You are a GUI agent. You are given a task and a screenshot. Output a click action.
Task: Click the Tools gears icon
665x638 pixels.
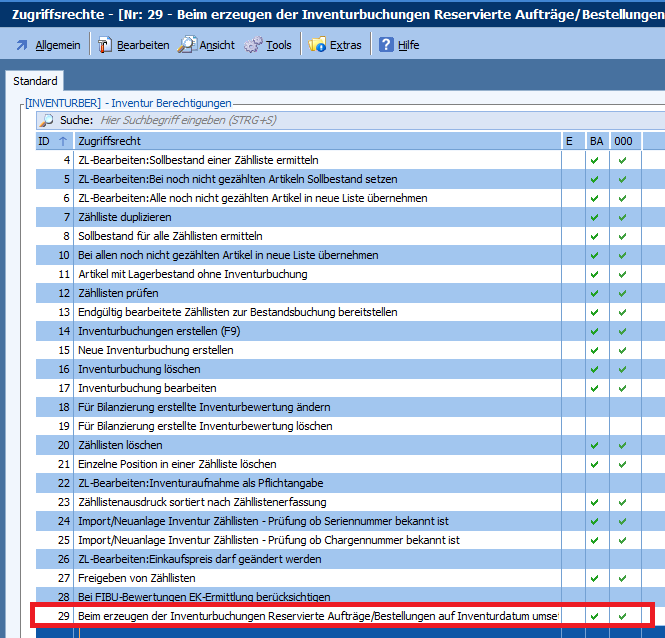253,45
